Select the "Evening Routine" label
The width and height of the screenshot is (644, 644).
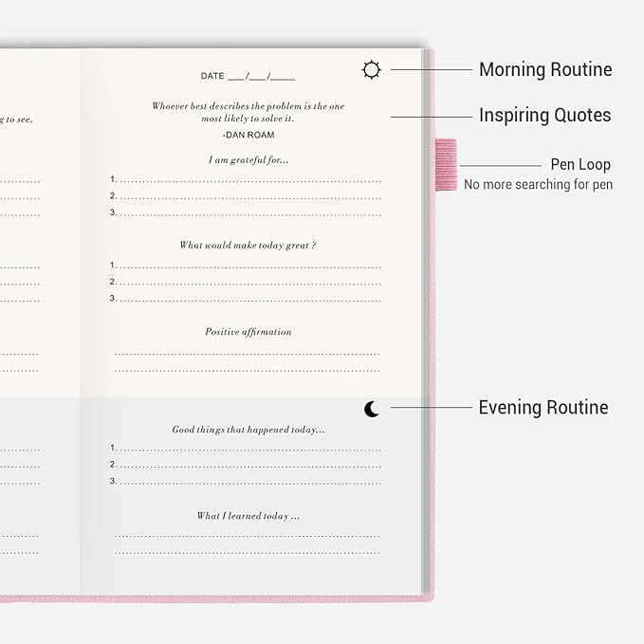[x=543, y=408]
